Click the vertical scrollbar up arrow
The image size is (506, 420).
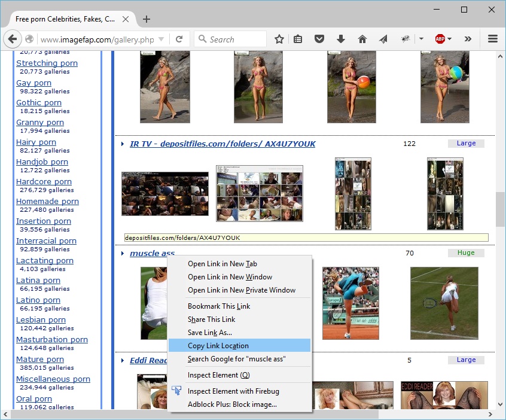(500, 56)
